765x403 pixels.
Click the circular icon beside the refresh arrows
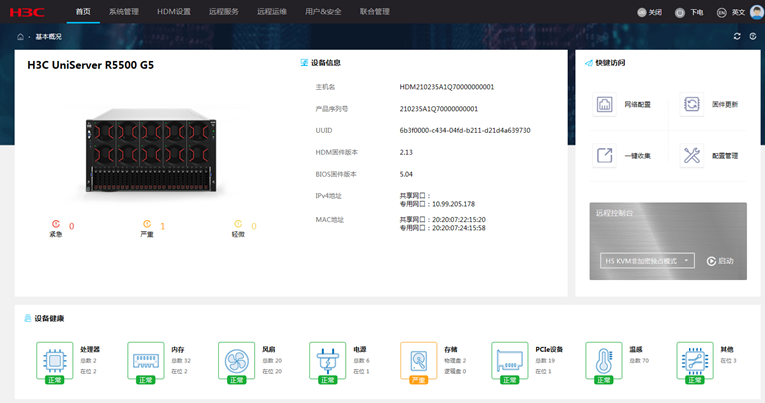tap(753, 37)
